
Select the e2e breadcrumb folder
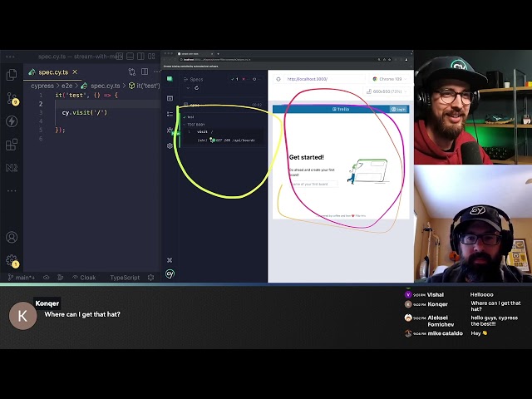(x=66, y=86)
